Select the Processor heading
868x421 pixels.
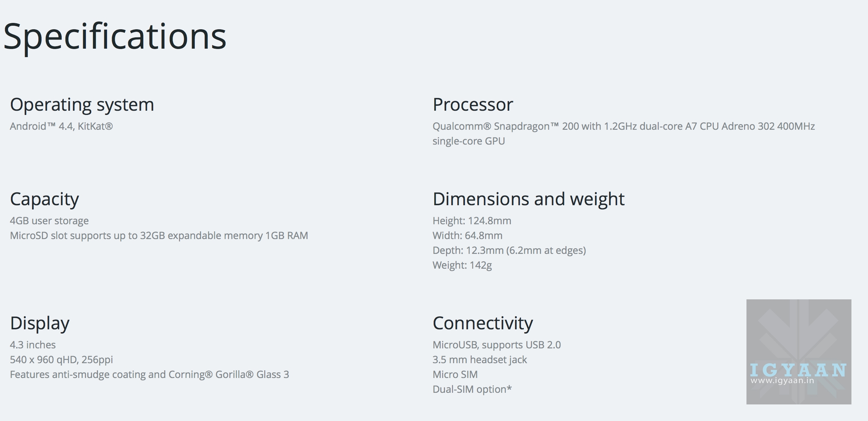click(473, 105)
